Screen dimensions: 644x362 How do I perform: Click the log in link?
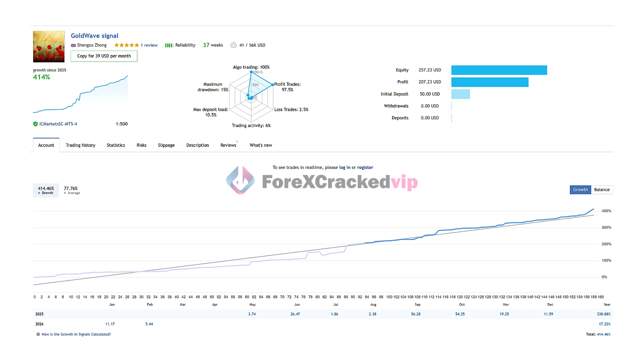[x=344, y=167]
